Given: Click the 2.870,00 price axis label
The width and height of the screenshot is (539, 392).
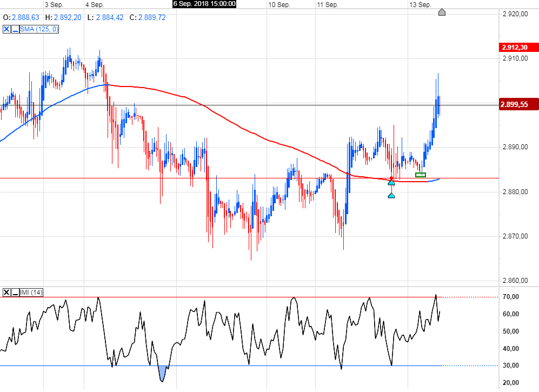Looking at the screenshot, I should 515,236.
